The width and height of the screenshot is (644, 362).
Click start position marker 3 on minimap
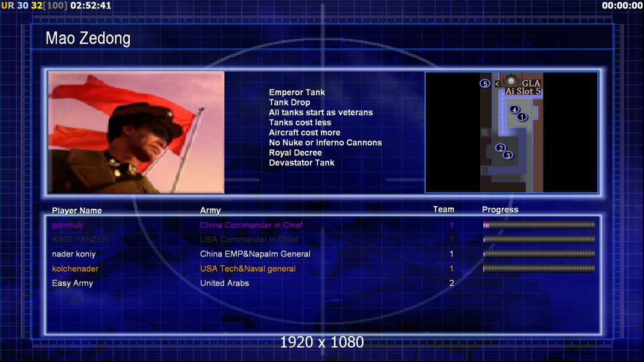click(508, 156)
